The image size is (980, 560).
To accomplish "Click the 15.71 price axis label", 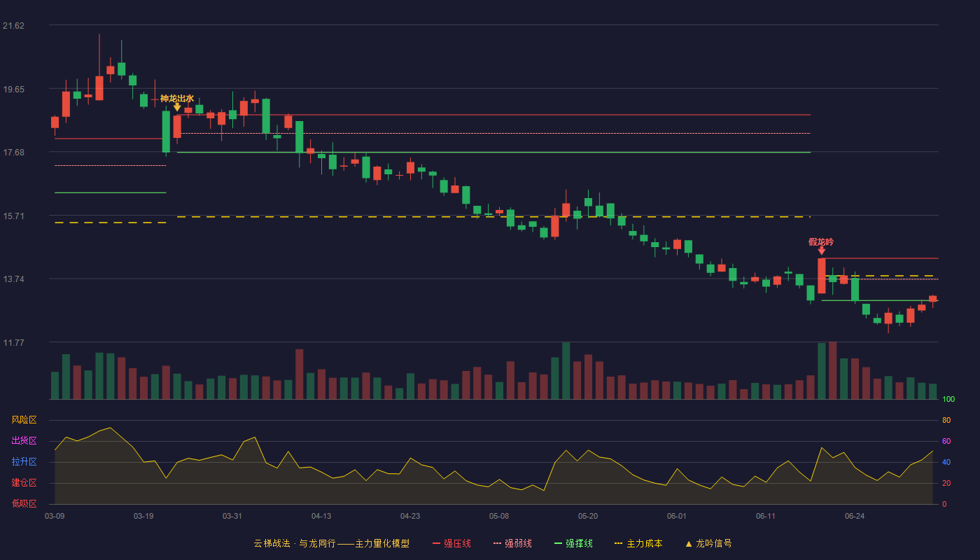I will click(x=13, y=216).
